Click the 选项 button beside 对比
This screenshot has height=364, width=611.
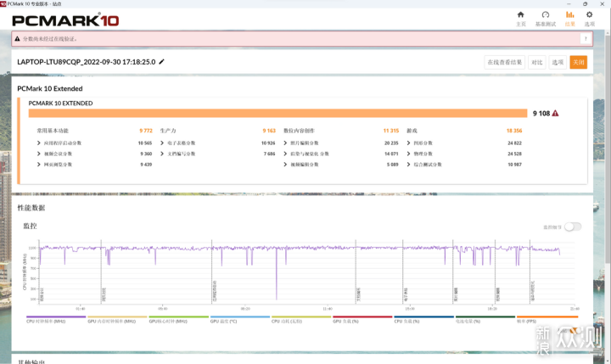coord(558,62)
